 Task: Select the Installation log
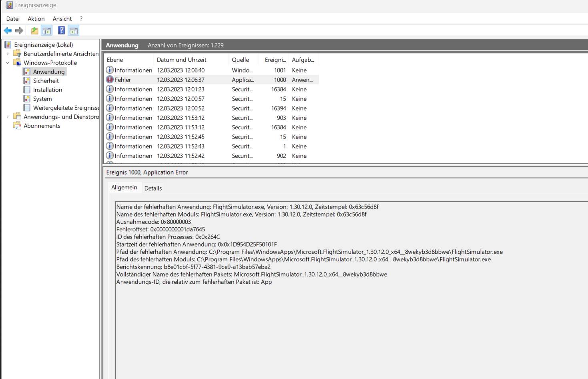point(48,90)
